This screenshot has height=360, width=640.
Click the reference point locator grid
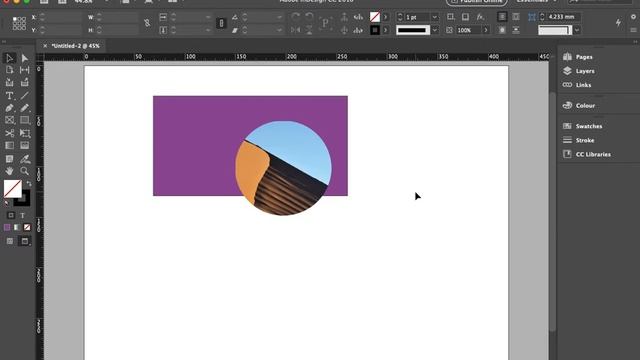[19, 23]
